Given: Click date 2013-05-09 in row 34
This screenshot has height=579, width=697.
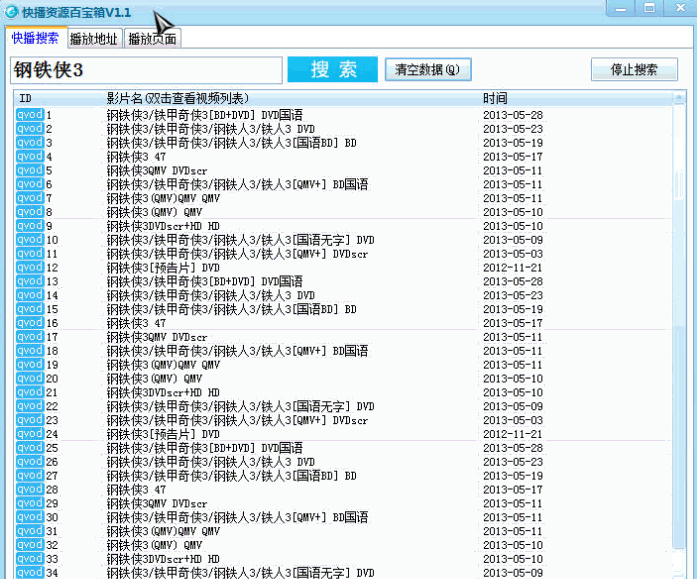Looking at the screenshot, I should tap(513, 573).
